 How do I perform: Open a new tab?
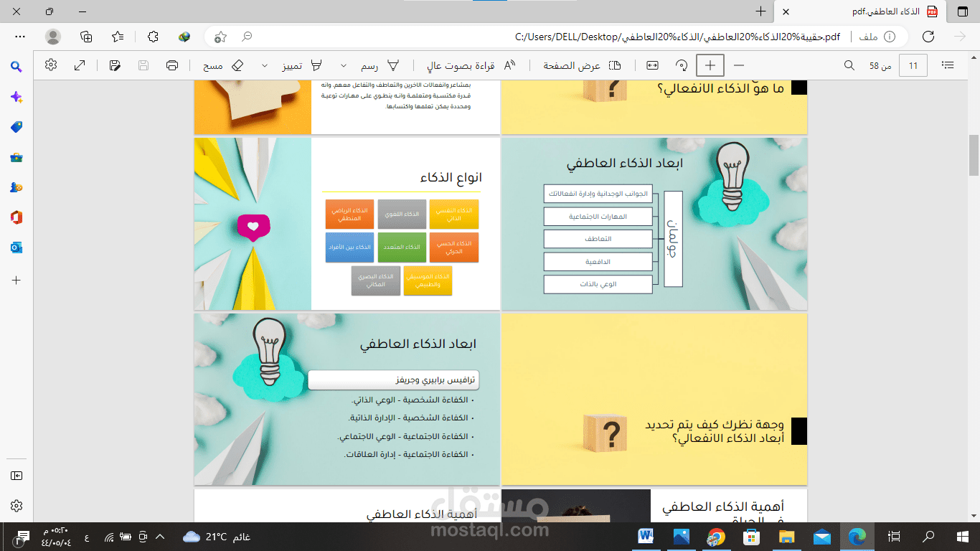[760, 11]
